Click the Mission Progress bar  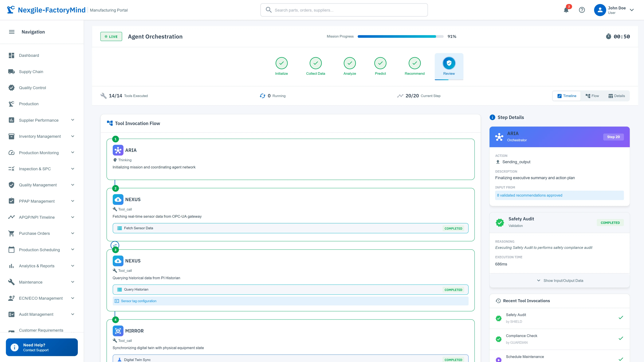pyautogui.click(x=400, y=36)
